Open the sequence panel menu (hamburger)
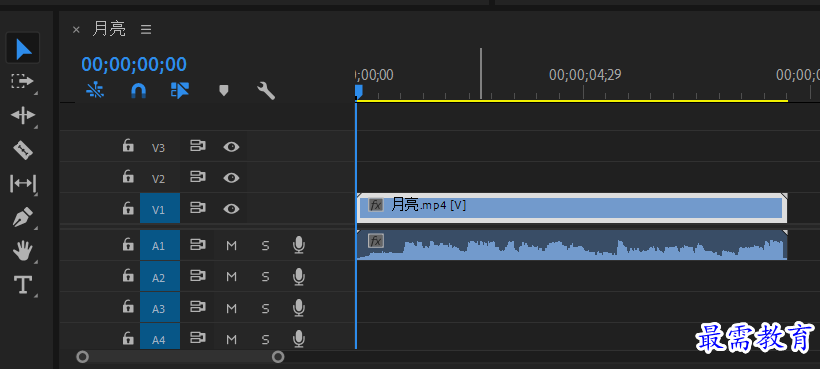 point(146,30)
